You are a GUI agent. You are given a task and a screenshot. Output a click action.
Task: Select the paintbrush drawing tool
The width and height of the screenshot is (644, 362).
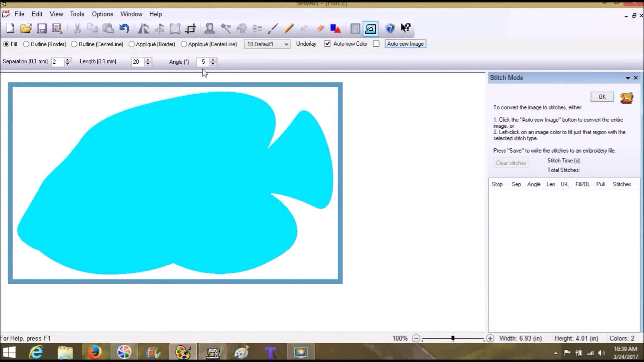click(x=273, y=28)
